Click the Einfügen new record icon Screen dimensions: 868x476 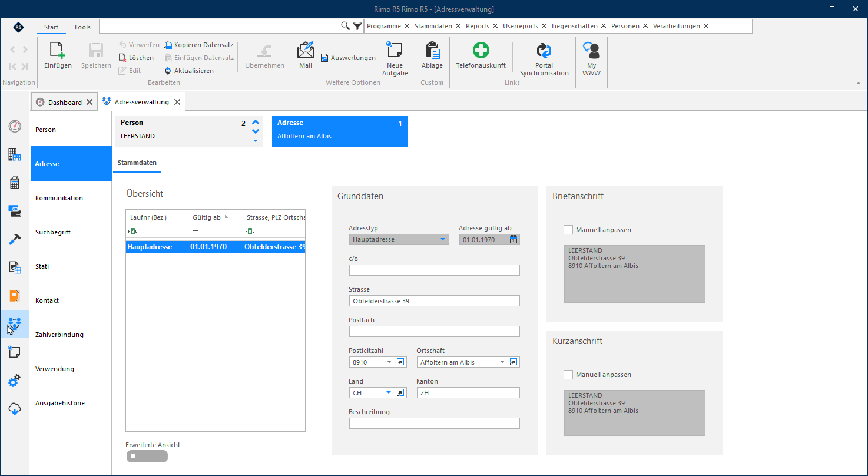(58, 51)
